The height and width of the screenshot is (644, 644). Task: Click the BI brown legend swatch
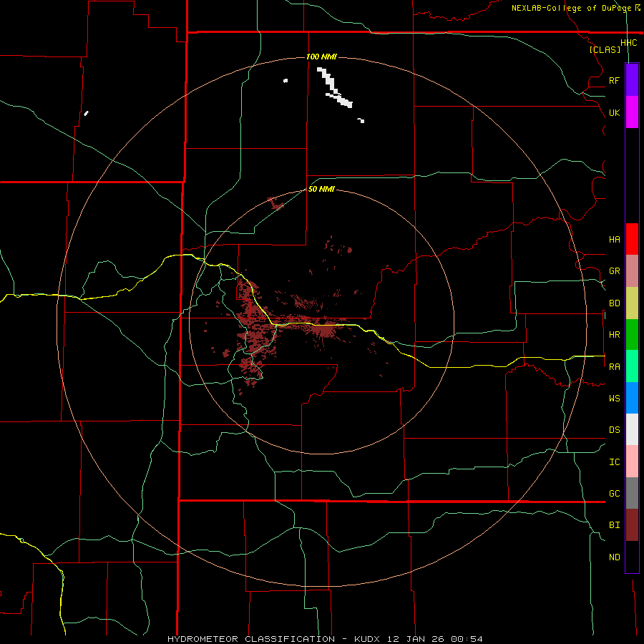point(632,525)
